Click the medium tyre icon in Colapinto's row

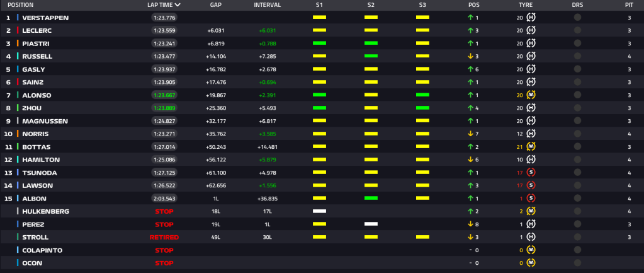(531, 250)
